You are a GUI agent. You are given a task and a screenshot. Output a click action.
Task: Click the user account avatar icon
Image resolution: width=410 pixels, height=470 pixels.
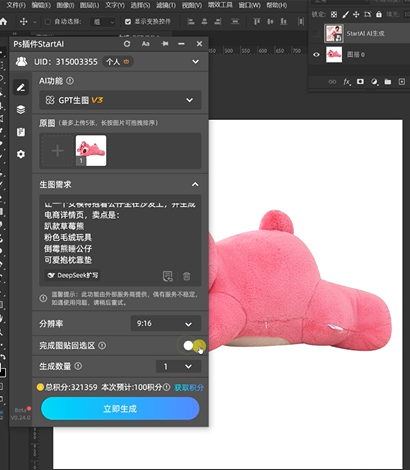point(21,61)
